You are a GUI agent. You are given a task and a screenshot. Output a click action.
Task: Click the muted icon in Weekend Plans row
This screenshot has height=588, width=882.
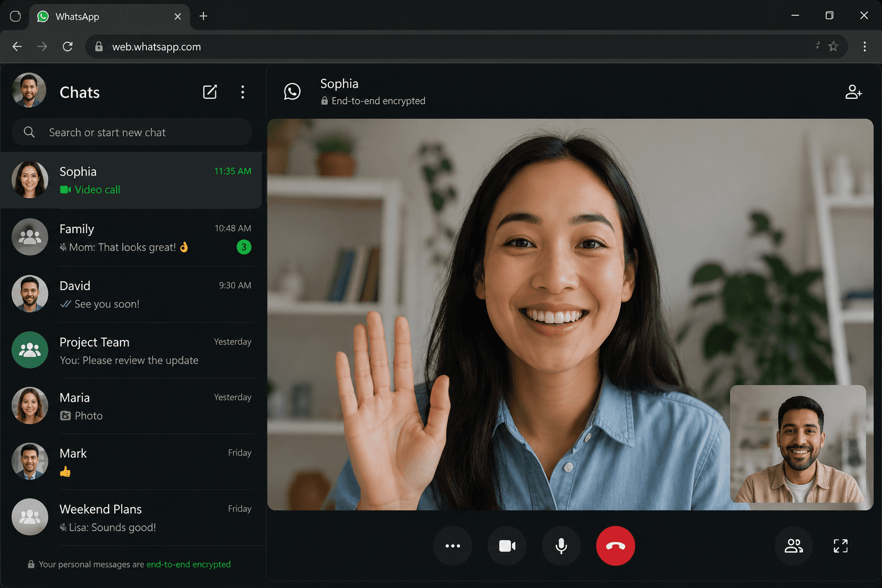click(x=63, y=527)
